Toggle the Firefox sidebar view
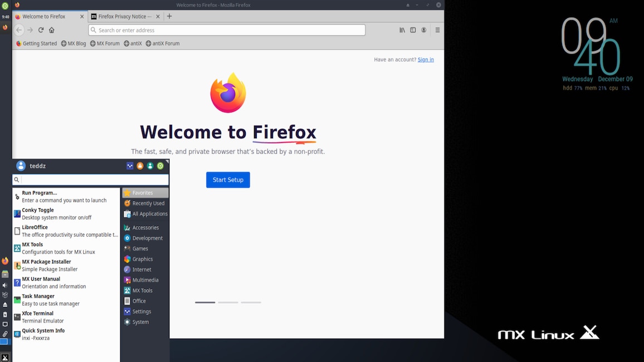644x362 pixels. [412, 30]
